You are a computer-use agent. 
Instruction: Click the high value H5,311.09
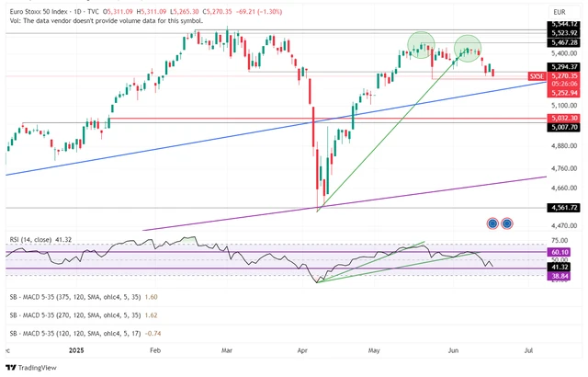pos(151,12)
